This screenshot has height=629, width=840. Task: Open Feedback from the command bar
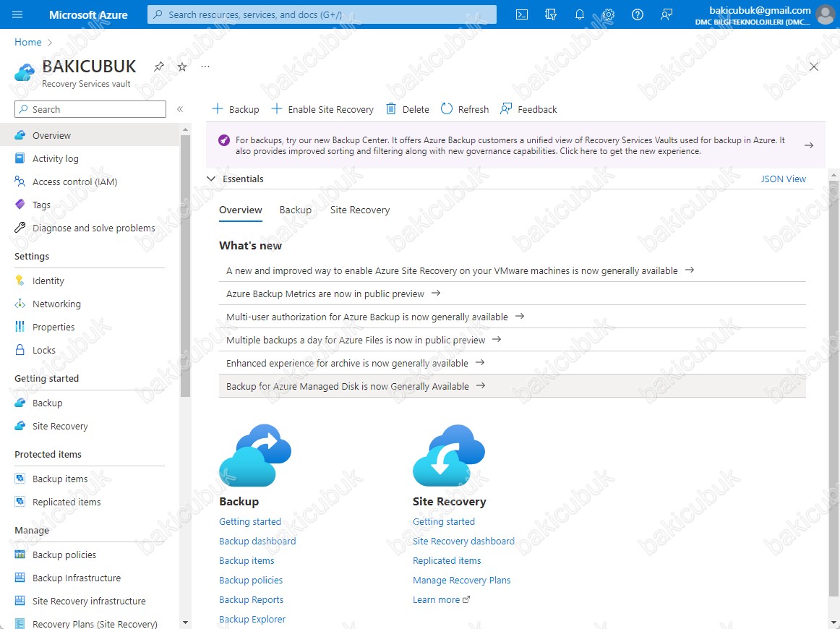[x=528, y=109]
